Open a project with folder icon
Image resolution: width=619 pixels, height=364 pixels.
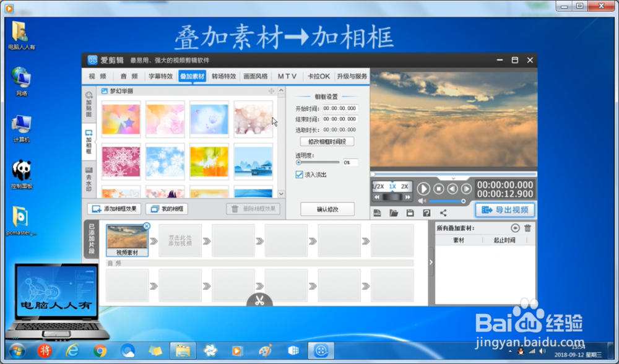pos(394,213)
